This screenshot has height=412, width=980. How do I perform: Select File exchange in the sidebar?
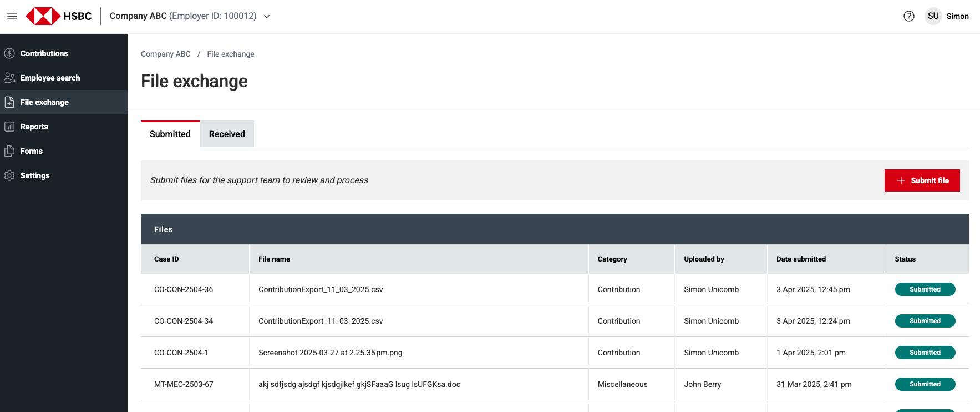pos(64,102)
